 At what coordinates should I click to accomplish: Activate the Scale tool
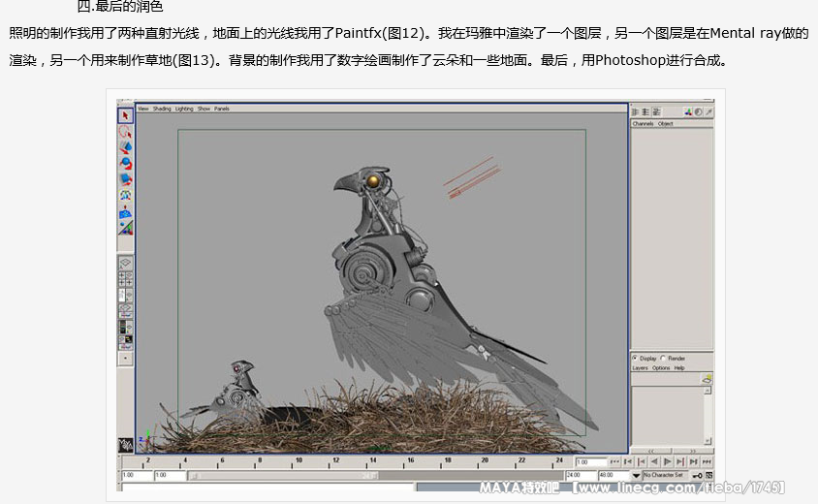pos(125,179)
